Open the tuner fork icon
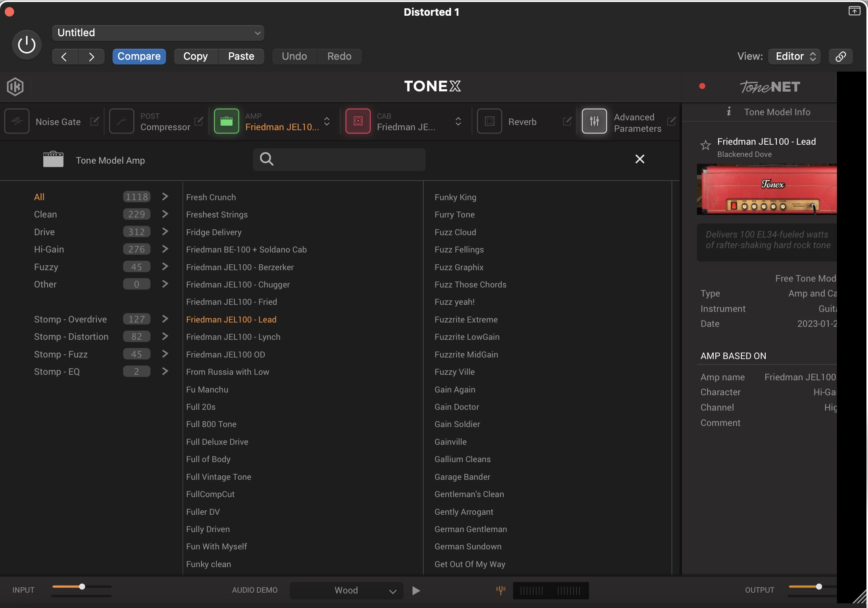Screen dimensions: 868x608 (x=500, y=590)
